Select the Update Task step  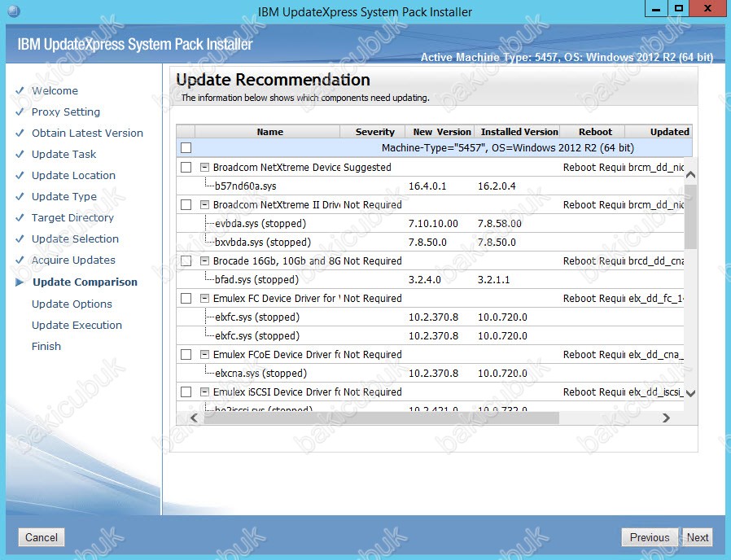(x=63, y=154)
